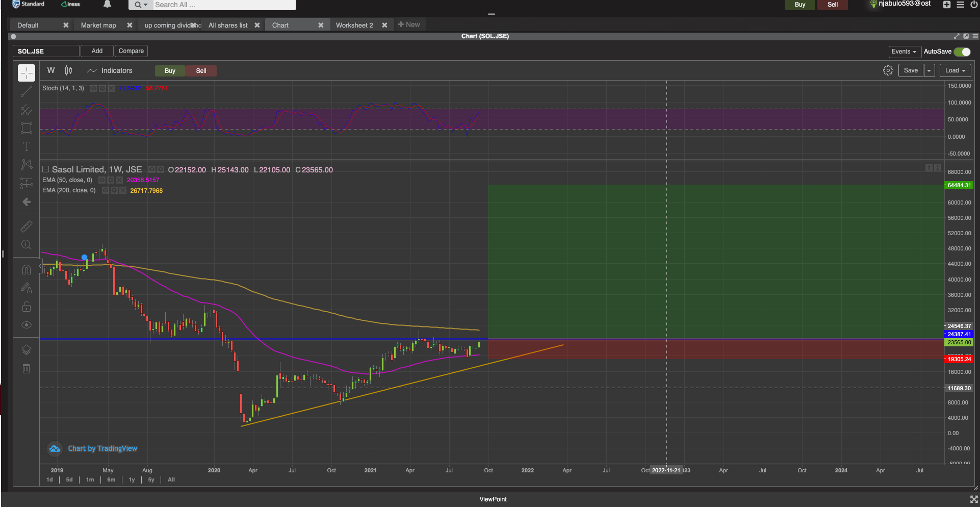Select the text annotation tool
The image size is (980, 507).
pos(27,147)
